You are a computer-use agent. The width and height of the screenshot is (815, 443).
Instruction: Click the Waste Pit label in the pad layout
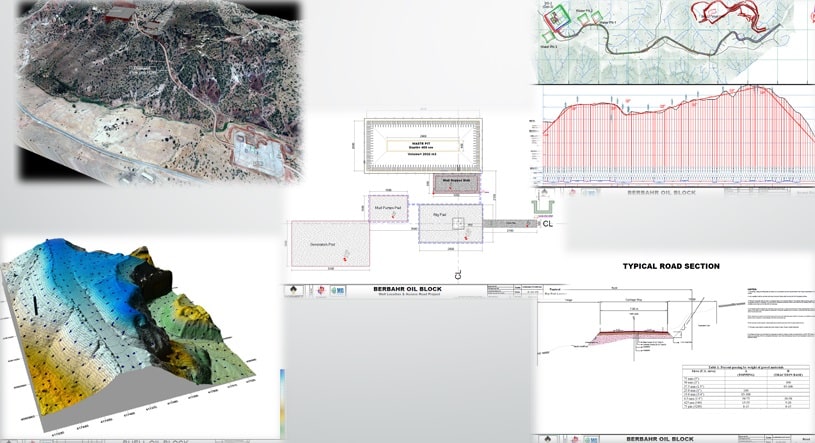click(x=423, y=145)
